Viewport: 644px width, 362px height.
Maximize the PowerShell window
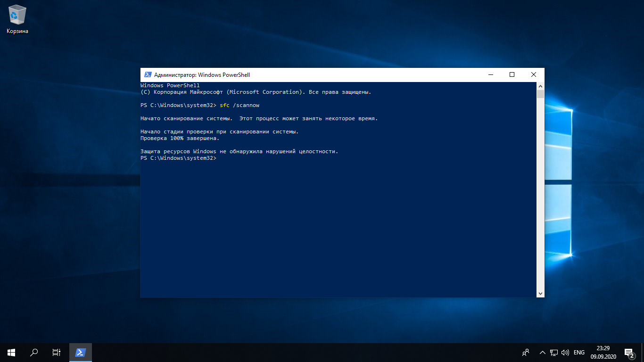point(512,74)
